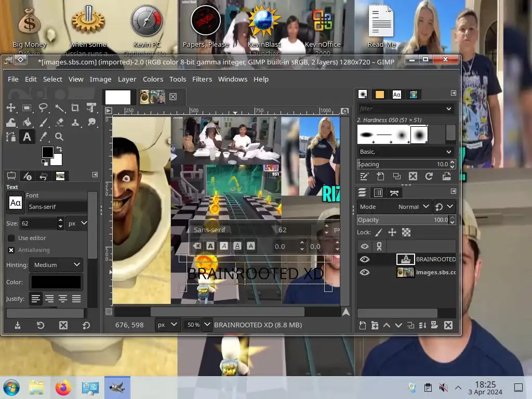Screen dimensions: 532x399
Task: Duplicate the selected brush
Action: coord(396,176)
